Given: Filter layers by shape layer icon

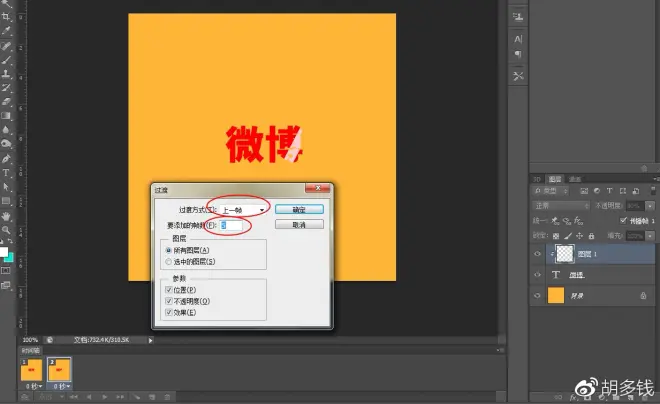Looking at the screenshot, I should [623, 191].
